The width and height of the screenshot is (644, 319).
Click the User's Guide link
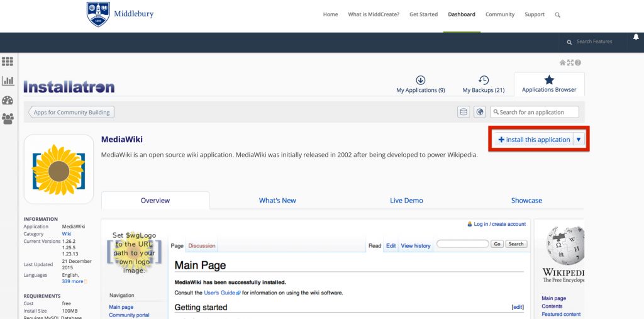[x=219, y=293]
